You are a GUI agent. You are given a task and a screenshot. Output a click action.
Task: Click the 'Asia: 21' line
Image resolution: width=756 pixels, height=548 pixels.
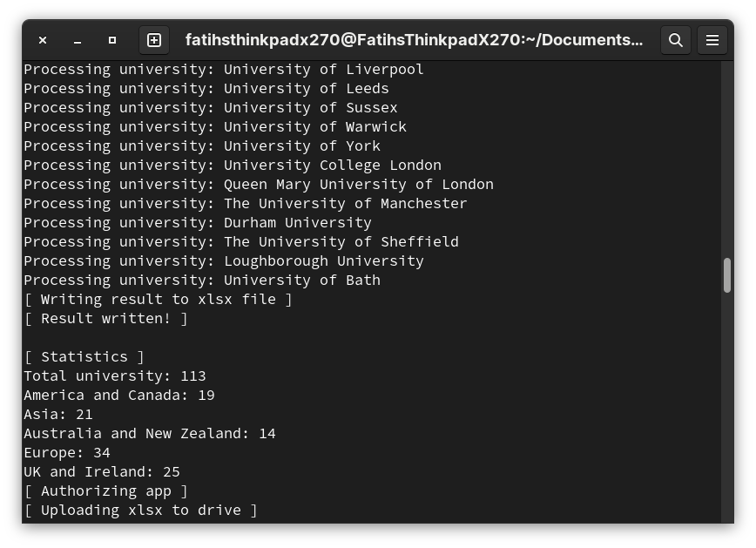click(58, 415)
